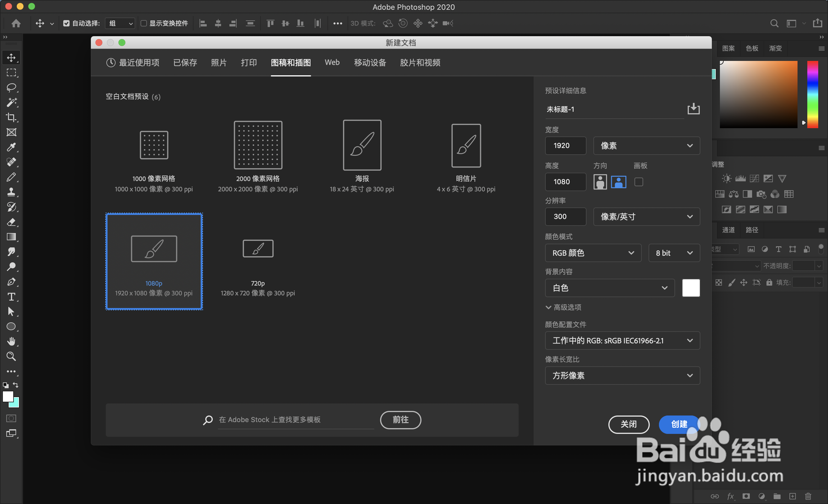This screenshot has height=504, width=828.
Task: Pick the Eyedropper tool
Action: click(x=11, y=147)
